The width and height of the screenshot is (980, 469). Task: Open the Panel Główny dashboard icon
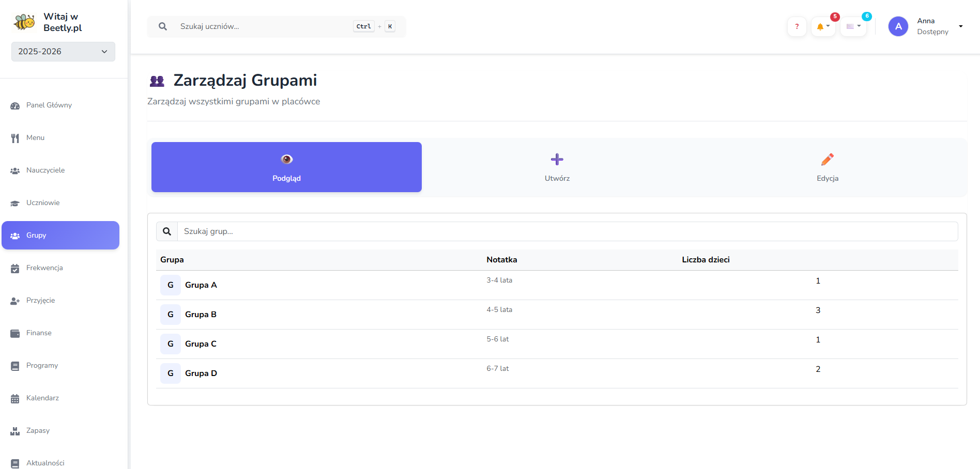pos(14,105)
